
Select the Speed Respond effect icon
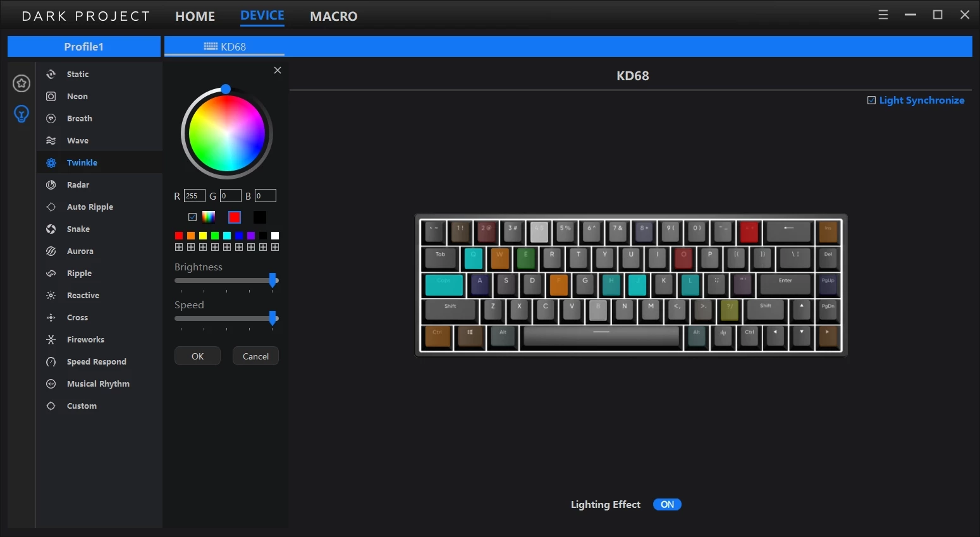[x=51, y=361]
